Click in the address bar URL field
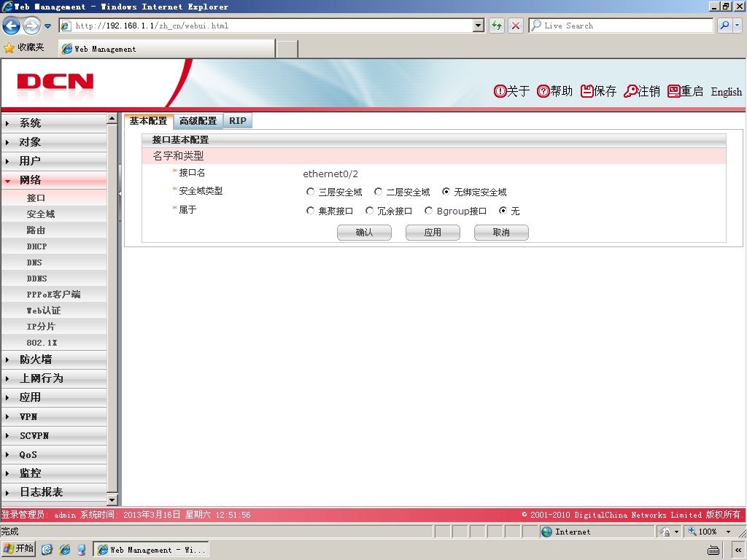 271,26
